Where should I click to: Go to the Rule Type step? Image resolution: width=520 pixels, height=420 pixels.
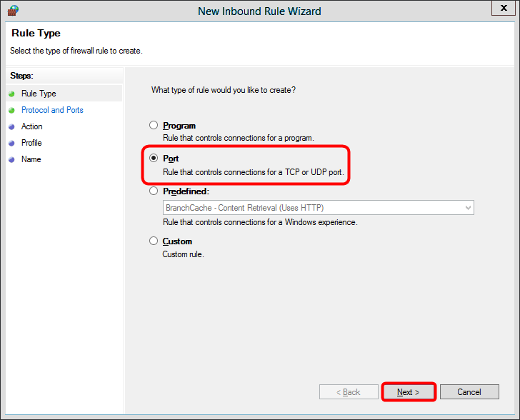pos(39,94)
